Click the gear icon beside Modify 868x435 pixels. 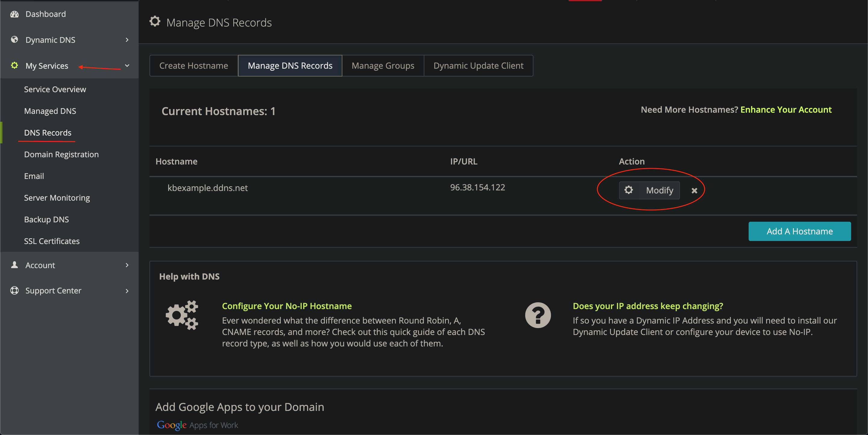628,190
